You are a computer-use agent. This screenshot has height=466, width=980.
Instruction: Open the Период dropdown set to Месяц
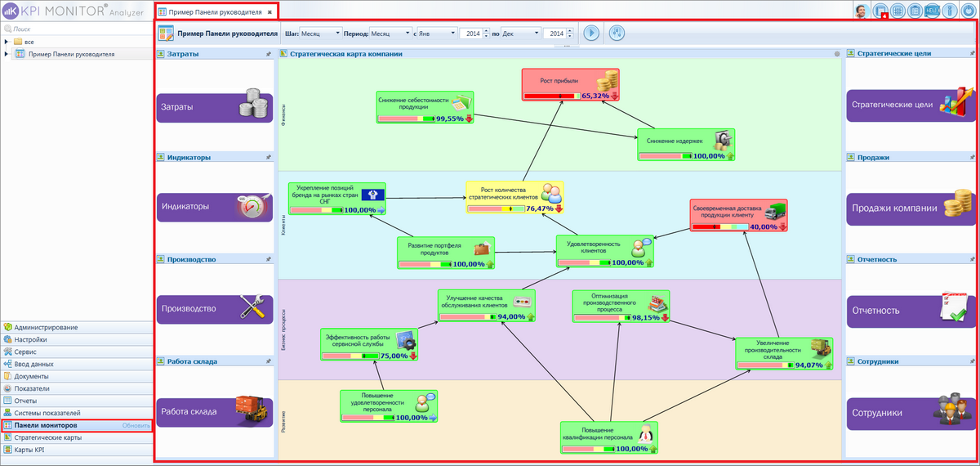point(391,34)
